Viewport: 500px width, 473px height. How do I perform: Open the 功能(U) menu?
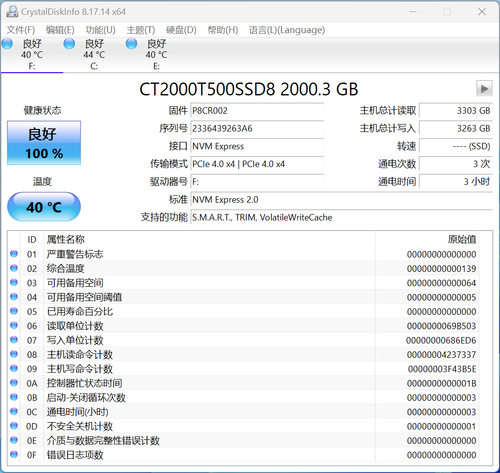pyautogui.click(x=100, y=30)
